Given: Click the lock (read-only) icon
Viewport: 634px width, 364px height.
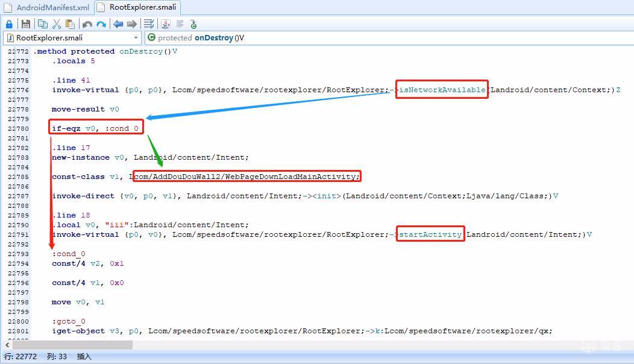Looking at the screenshot, I should (9, 24).
